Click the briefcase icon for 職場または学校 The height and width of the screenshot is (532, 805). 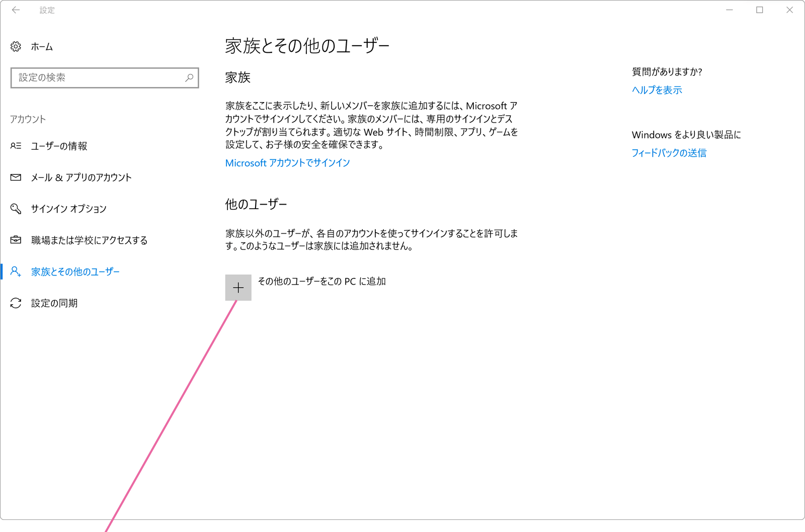pos(16,240)
